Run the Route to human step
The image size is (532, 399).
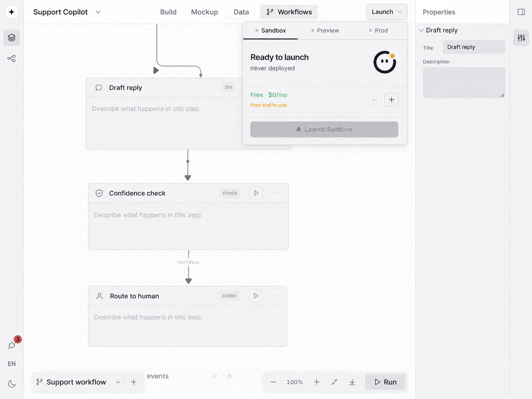point(256,296)
